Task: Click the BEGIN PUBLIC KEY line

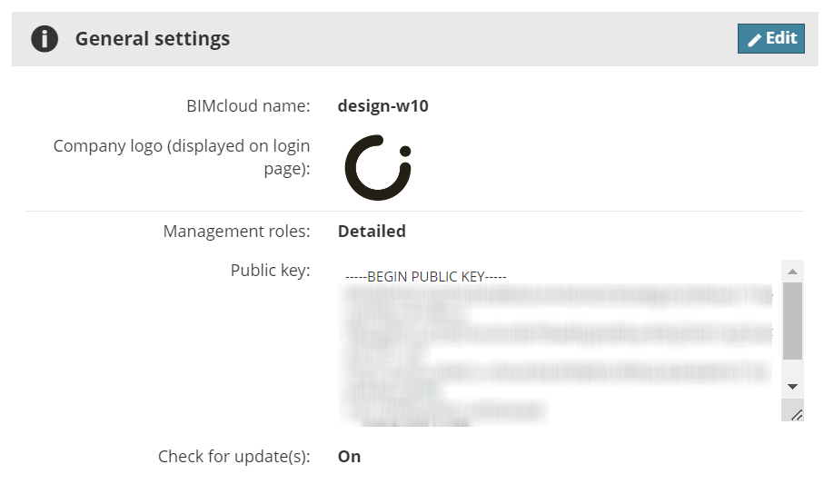Action: 425,276
